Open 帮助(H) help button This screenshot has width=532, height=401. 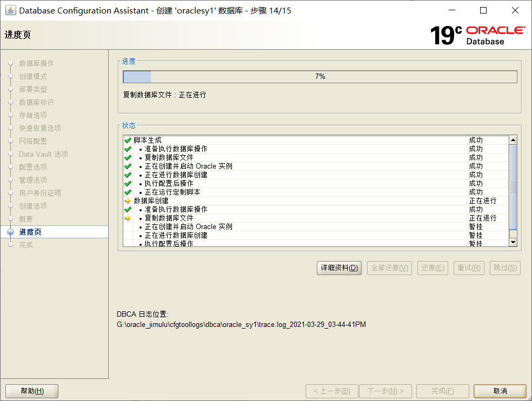click(x=32, y=391)
